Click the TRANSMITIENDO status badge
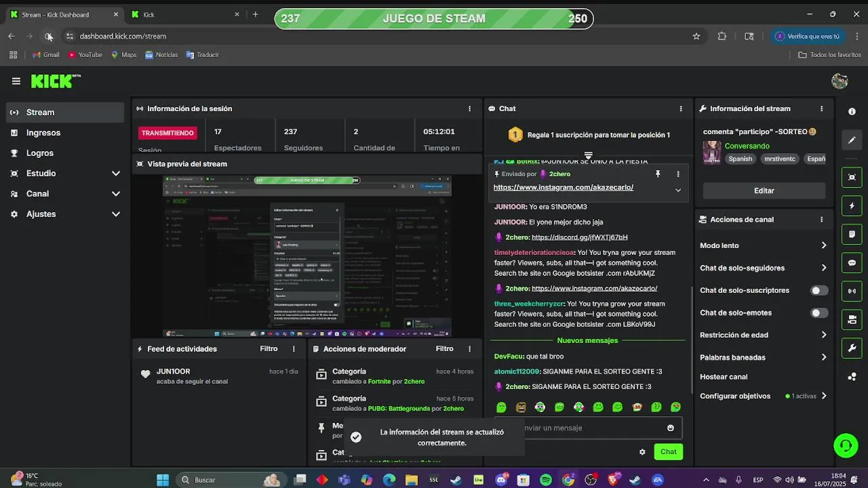 click(x=167, y=133)
